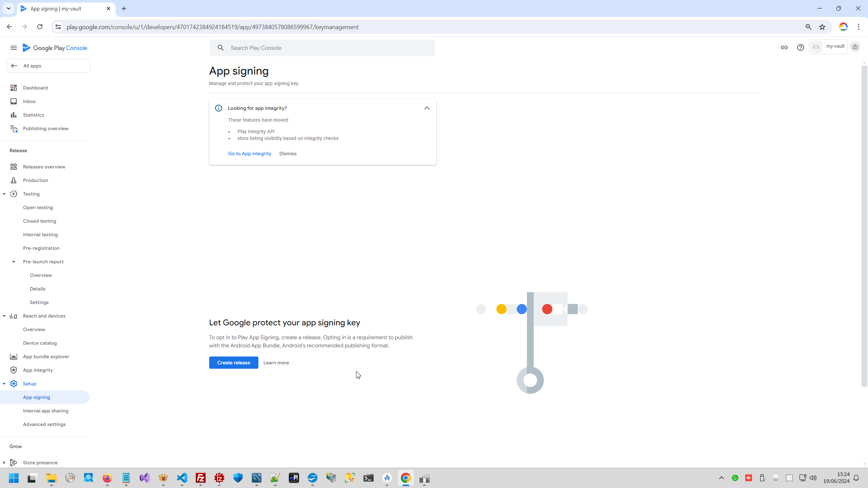Screen dimensions: 868x488
Task: Open the Inbox sidebar item
Action: tap(29, 101)
